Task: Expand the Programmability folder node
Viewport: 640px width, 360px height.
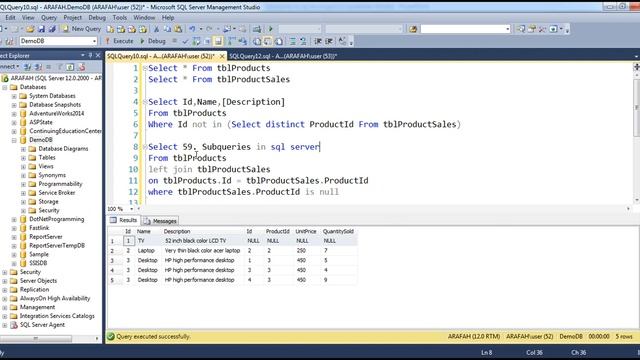Action: pyautogui.click(x=23, y=184)
